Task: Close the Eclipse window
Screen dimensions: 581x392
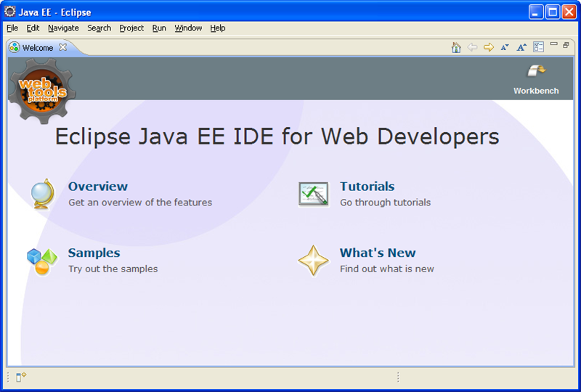Action: (569, 12)
